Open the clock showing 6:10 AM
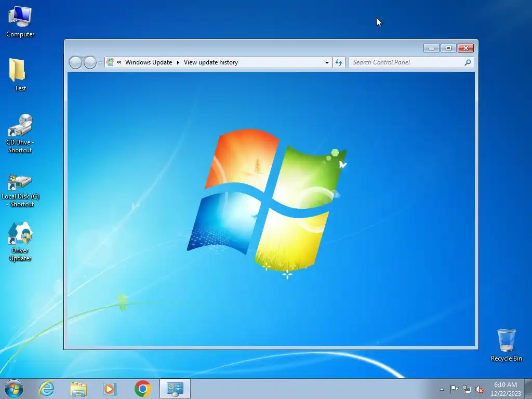 click(x=506, y=389)
